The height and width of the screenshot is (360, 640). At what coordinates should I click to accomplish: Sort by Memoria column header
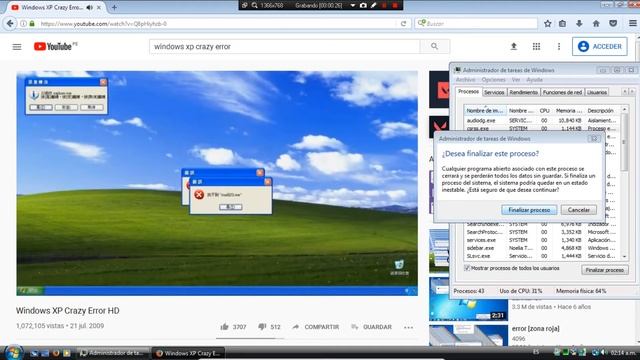coord(569,111)
